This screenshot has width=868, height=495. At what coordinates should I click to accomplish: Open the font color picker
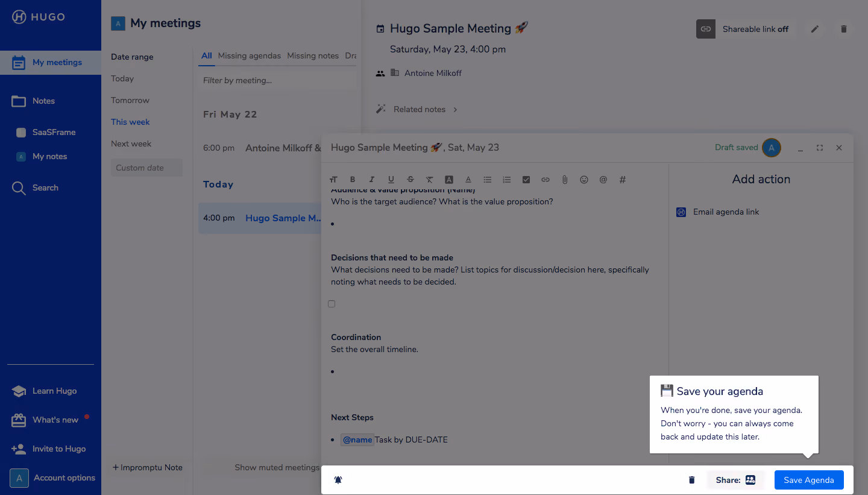468,180
